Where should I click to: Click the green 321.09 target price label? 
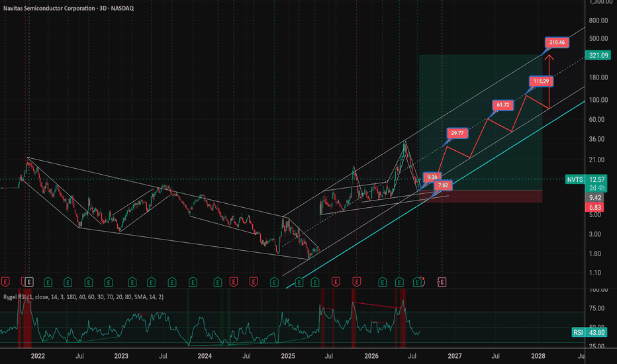tap(598, 56)
